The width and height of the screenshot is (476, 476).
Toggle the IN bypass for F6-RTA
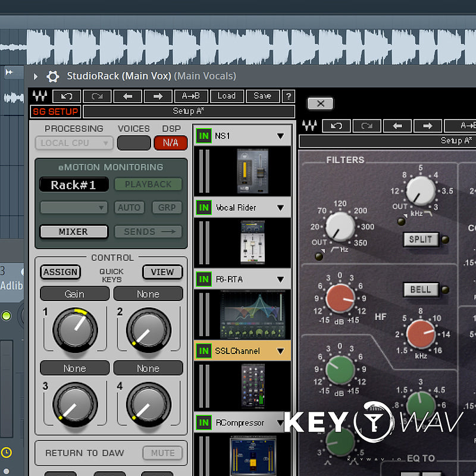click(x=203, y=279)
